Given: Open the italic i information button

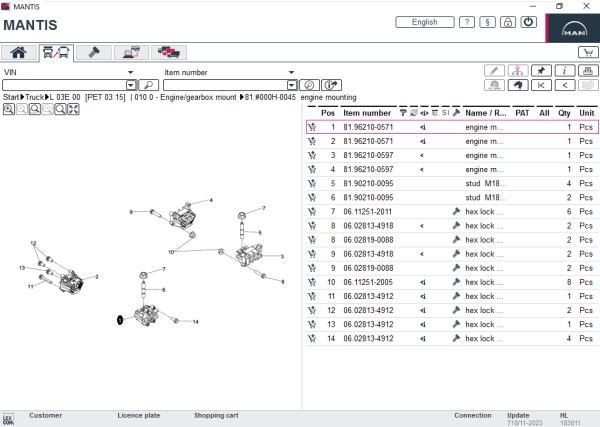Looking at the screenshot, I should click(x=564, y=71).
